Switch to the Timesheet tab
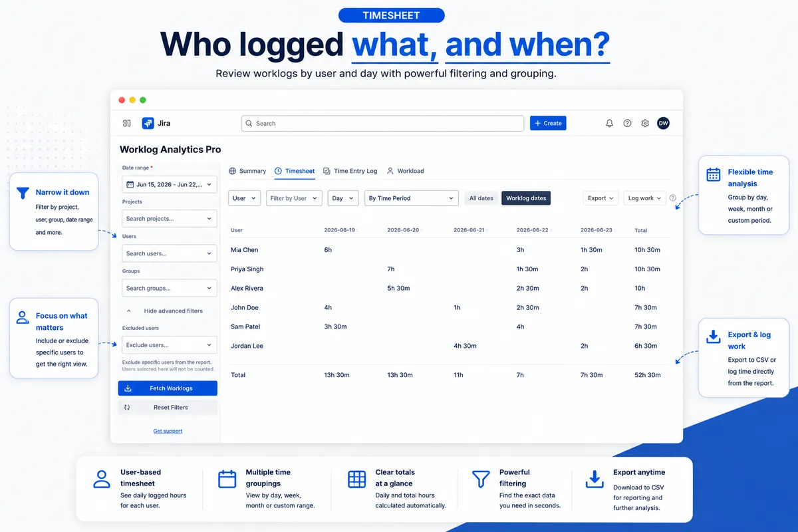 (295, 171)
